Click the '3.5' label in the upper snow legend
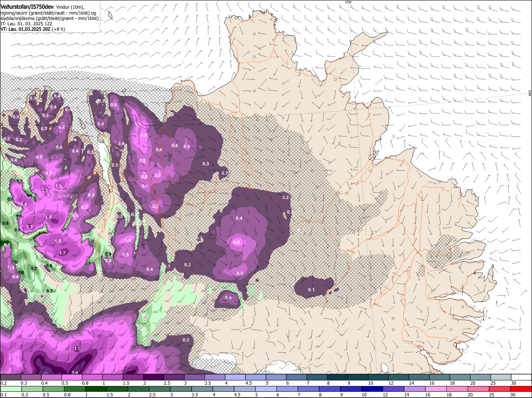 pyautogui.click(x=208, y=383)
